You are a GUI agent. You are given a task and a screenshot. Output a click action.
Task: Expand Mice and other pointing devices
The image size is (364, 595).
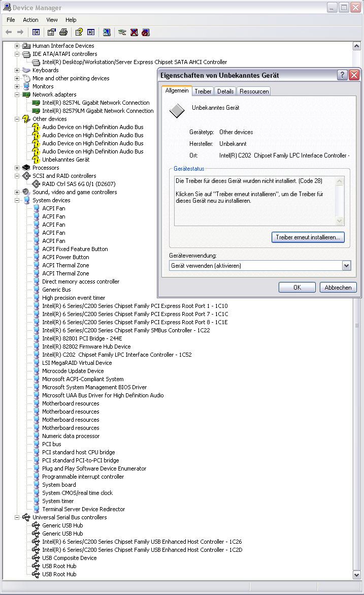(17, 79)
